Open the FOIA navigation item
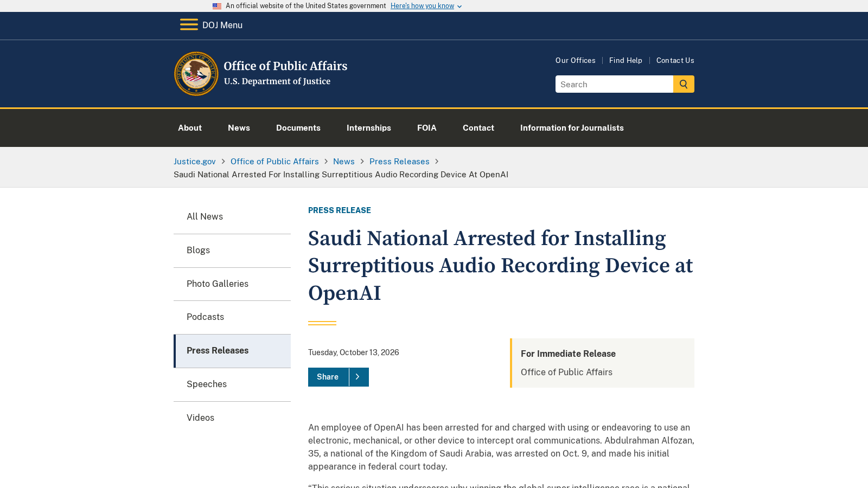 point(427,128)
